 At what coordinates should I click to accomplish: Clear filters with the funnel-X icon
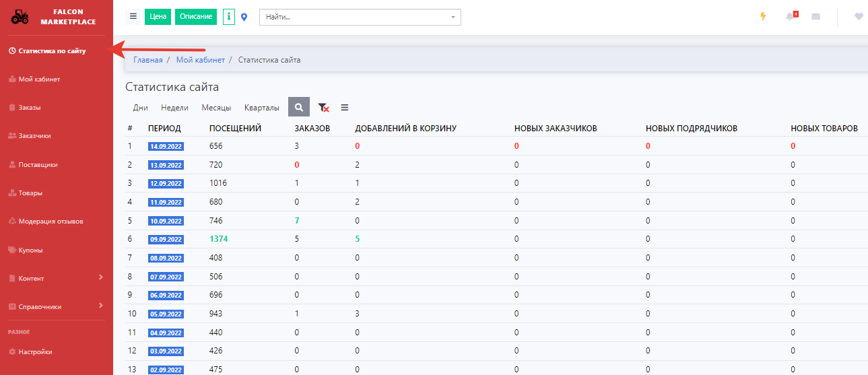coord(323,108)
